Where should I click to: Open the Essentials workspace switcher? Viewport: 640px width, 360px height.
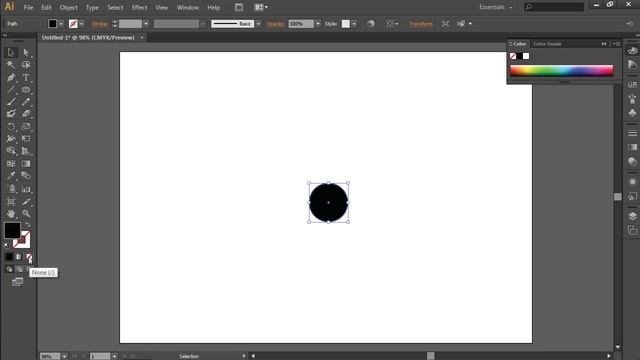click(496, 7)
